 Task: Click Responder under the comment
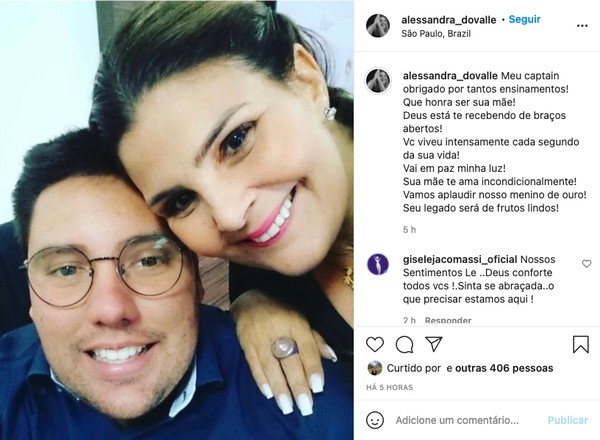point(448,320)
